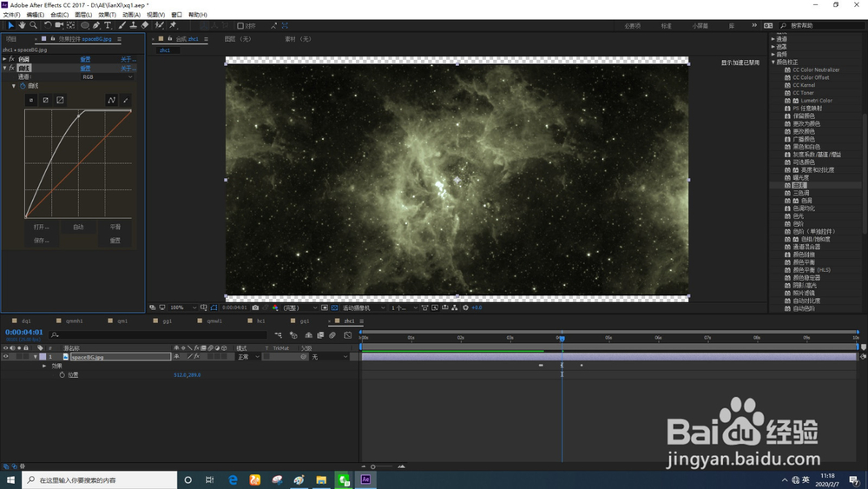Click 重置 link for 曲线 effect
The width and height of the screenshot is (868, 489).
85,68
